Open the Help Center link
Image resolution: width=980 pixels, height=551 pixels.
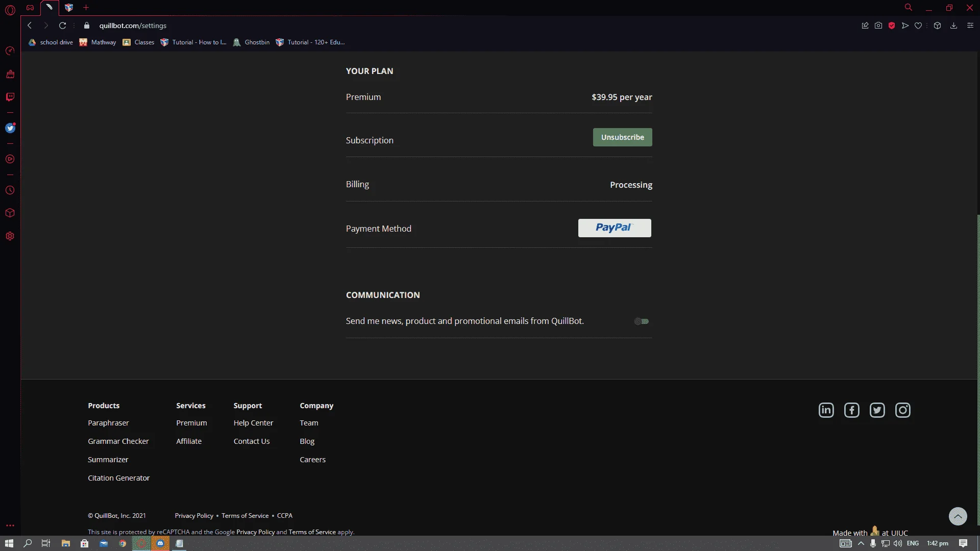[254, 423]
